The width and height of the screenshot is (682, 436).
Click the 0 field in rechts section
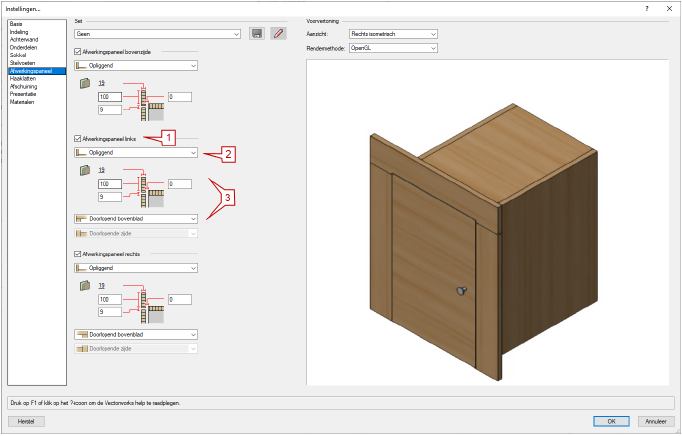pyautogui.click(x=180, y=300)
